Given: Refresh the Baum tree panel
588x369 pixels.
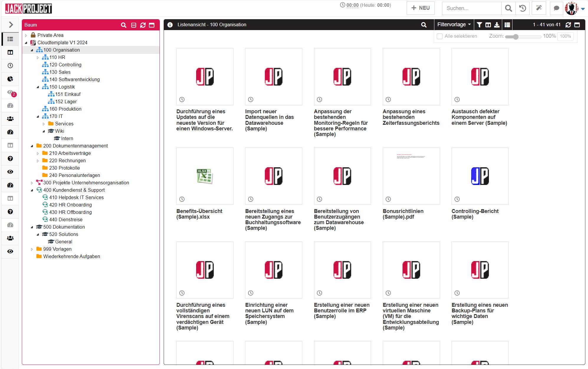Looking at the screenshot, I should click(143, 25).
